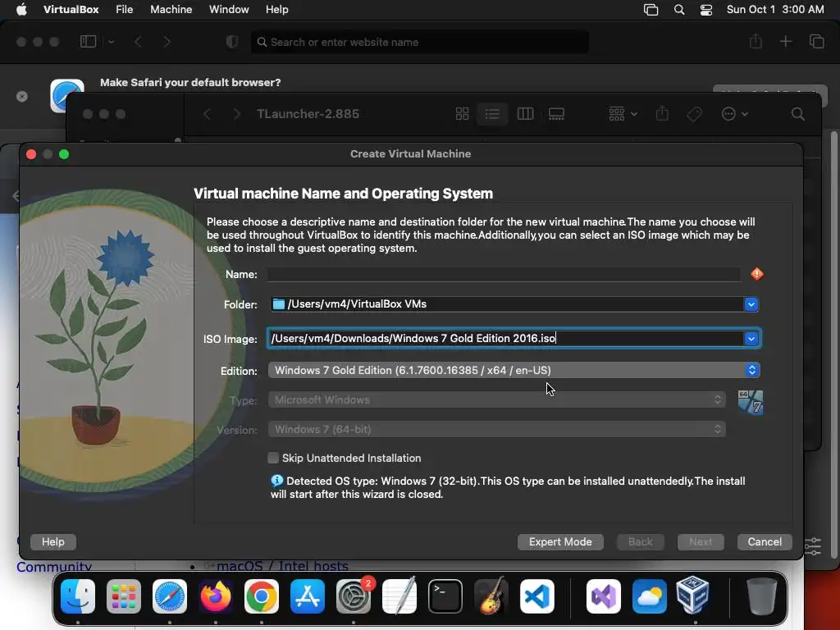Open Control Center in the menu bar
Screen dimensions: 840x630
pos(706,10)
